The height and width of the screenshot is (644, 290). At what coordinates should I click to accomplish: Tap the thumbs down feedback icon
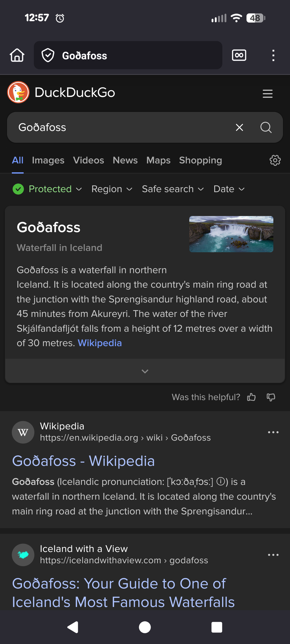271,397
